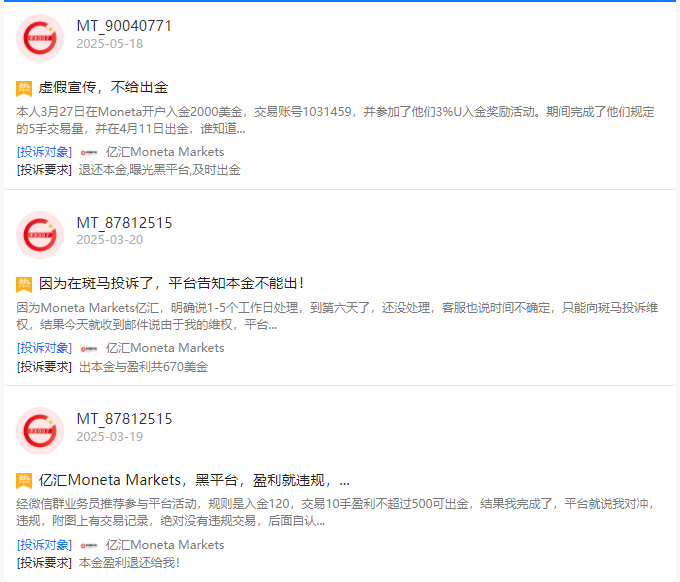The image size is (680, 582).
Task: Click Moneta logo in the 2025-05-18 complaint
Action: coord(89,152)
